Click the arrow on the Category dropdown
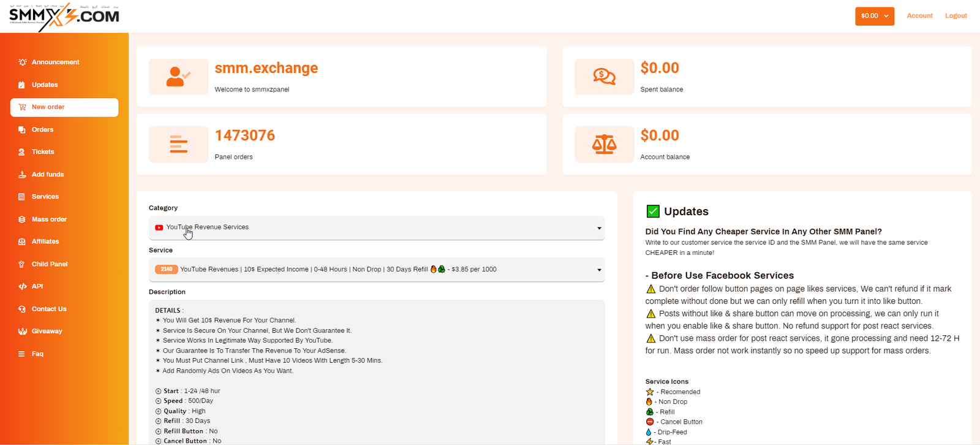The height and width of the screenshot is (445, 980). [x=599, y=228]
